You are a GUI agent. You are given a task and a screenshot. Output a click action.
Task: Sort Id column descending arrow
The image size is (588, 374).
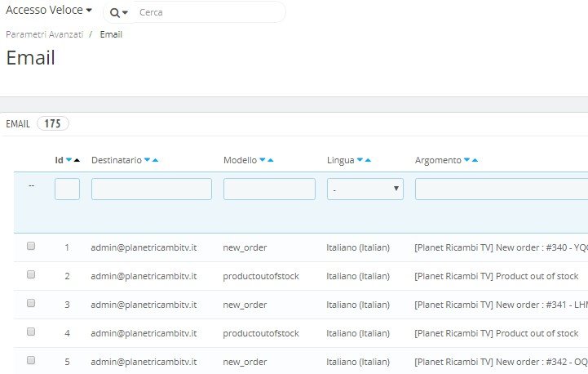(x=69, y=160)
